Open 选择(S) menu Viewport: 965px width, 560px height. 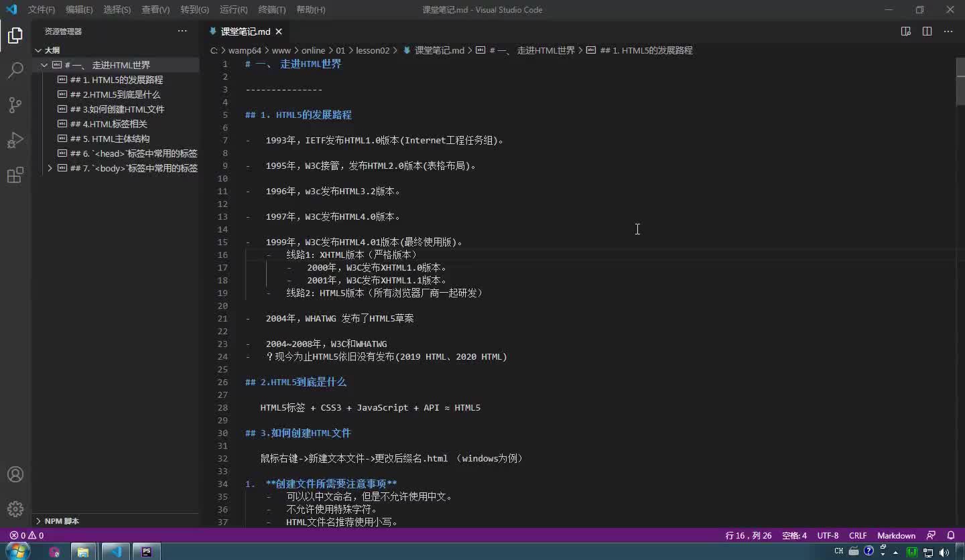pos(117,9)
